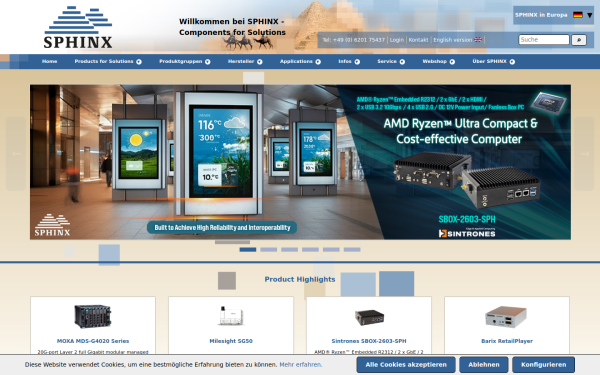The height and width of the screenshot is (375, 600).
Task: Click the Sintrones SBOX-2603-SPH product image
Action: coord(369,317)
